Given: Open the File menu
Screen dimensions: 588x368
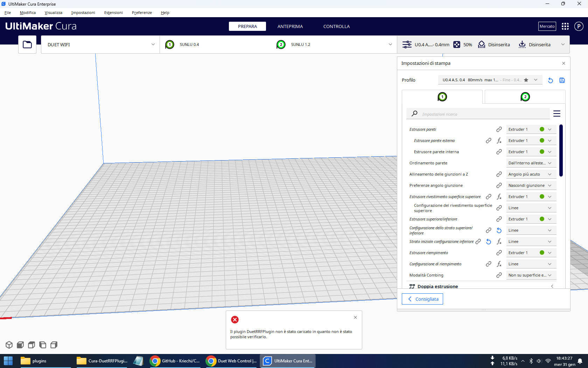Looking at the screenshot, I should [x=8, y=13].
